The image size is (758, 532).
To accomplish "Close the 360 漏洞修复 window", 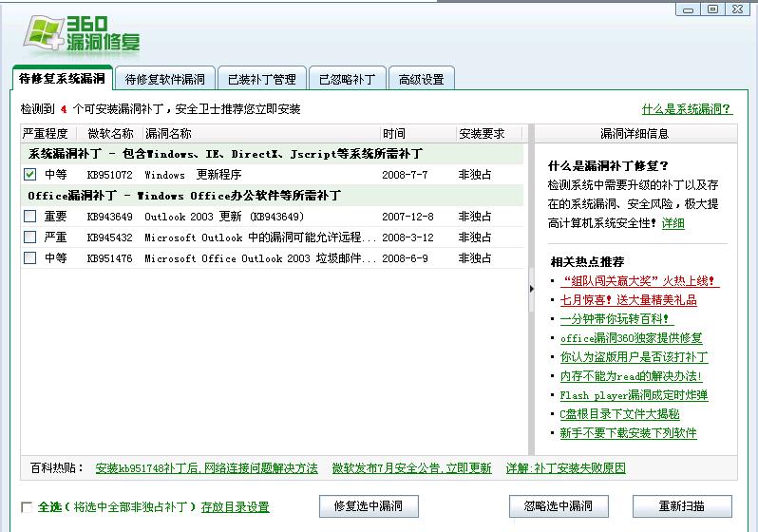I will [737, 9].
